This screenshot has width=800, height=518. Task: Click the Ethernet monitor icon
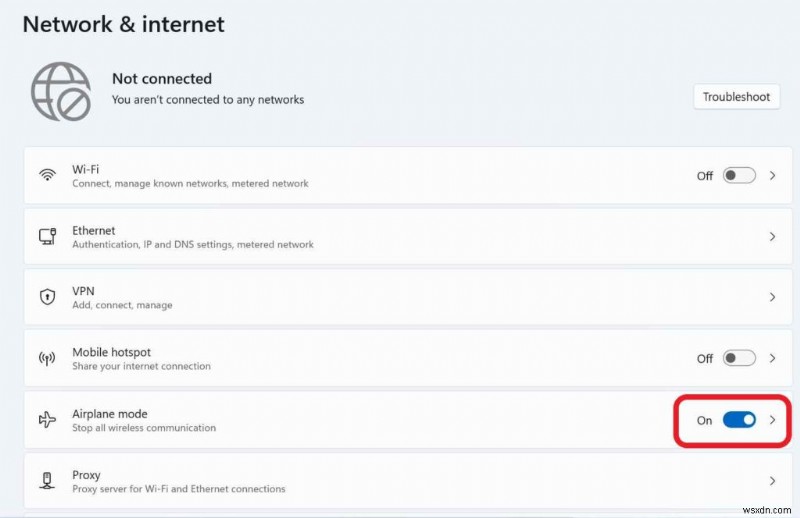coord(47,236)
